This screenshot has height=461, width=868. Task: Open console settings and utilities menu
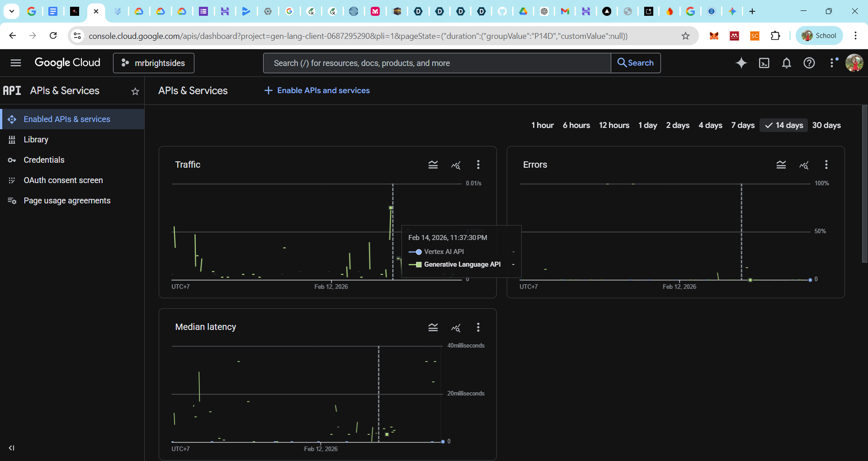[x=833, y=63]
